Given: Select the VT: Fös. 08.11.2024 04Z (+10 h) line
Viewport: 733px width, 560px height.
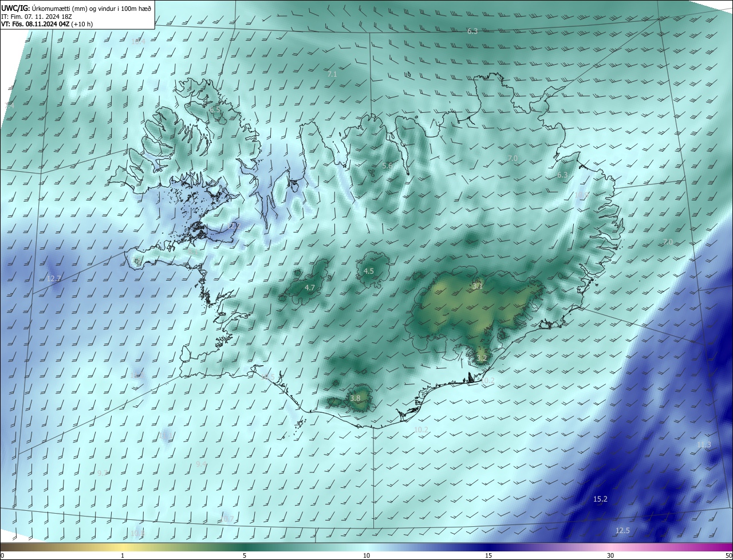Looking at the screenshot, I should coord(47,24).
